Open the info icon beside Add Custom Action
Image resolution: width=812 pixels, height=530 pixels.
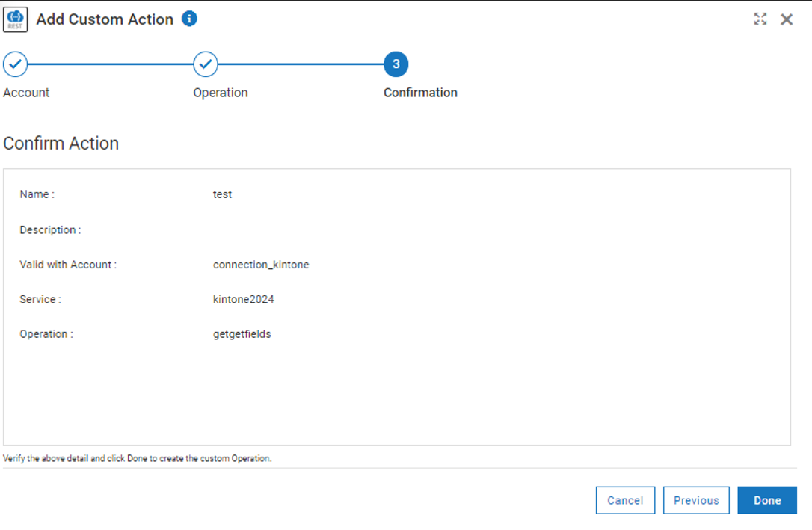189,19
